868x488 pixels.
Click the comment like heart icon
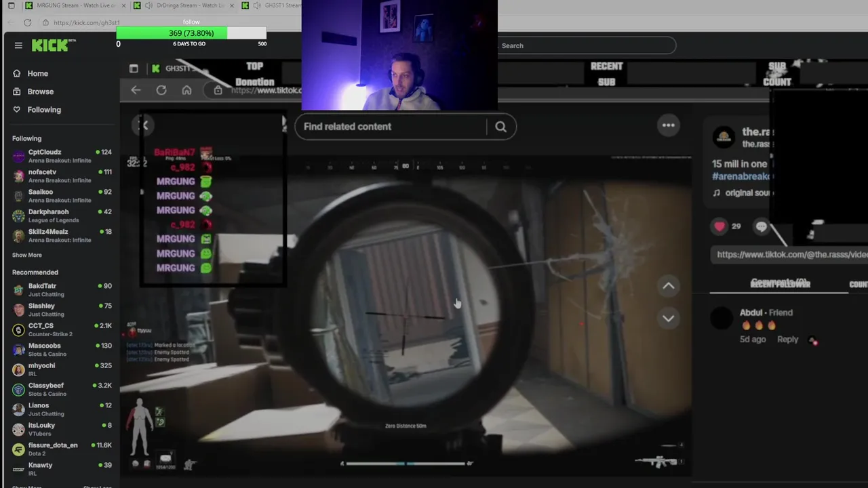coord(814,341)
